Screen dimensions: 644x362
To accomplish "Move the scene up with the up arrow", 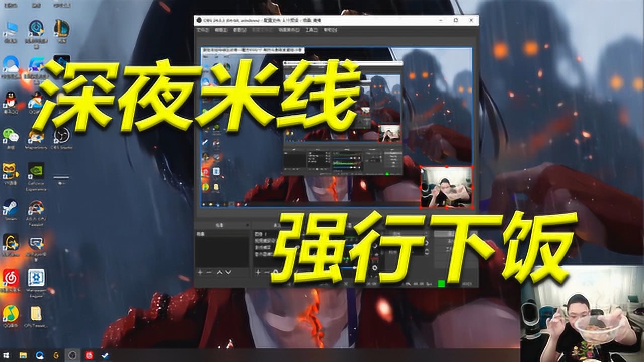I will [x=219, y=272].
